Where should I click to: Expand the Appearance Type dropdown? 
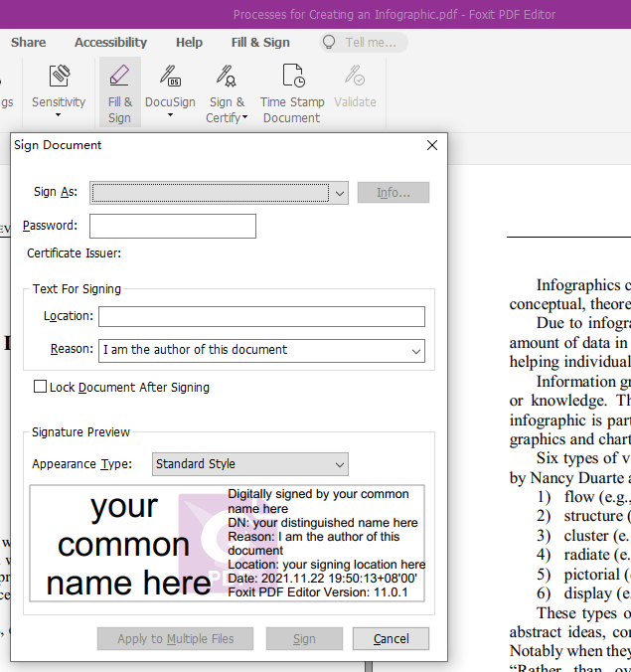click(340, 464)
